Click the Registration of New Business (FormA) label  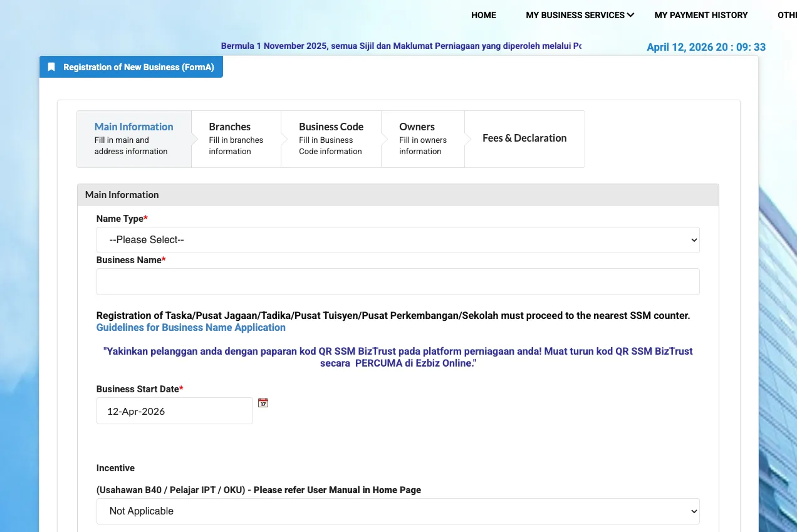138,67
